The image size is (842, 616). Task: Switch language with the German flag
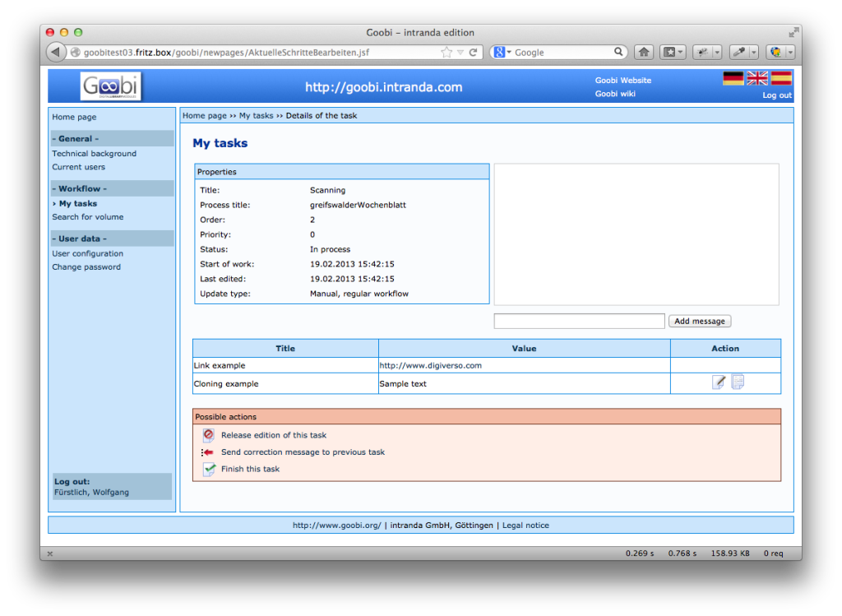point(733,78)
